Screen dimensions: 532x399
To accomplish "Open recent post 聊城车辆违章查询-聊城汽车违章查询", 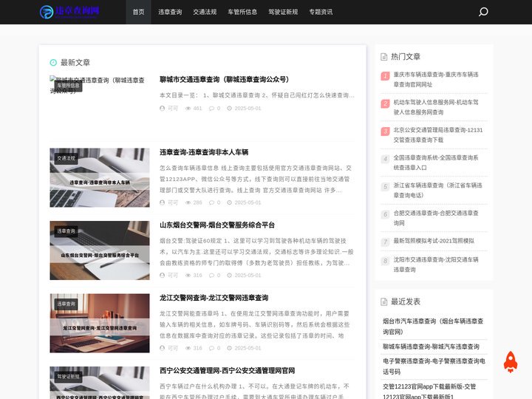I will coord(432,347).
